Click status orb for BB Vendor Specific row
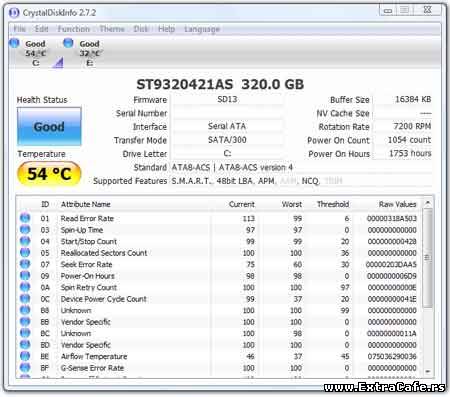This screenshot has width=450, height=397. [25, 322]
